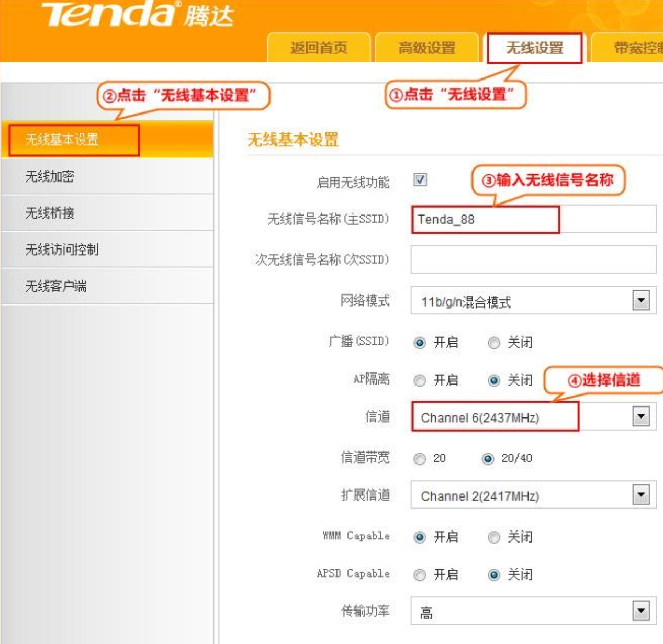The image size is (663, 644).
Task: Switch to the 无线设置 tab
Action: [x=534, y=48]
